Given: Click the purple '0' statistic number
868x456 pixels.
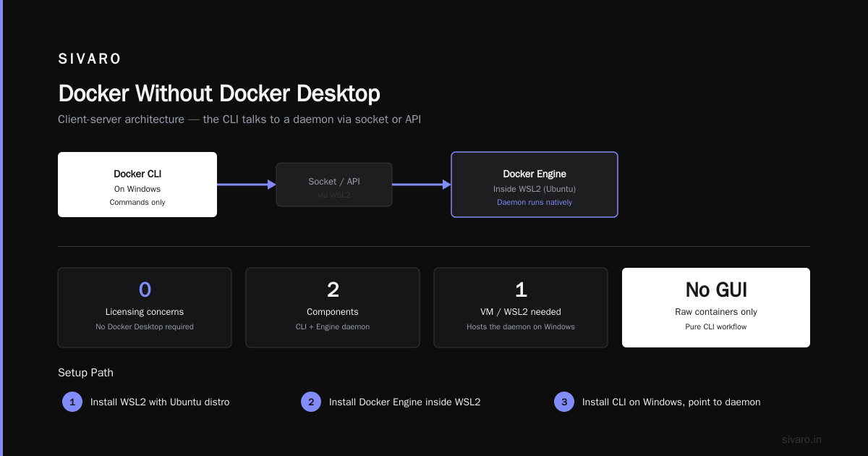Looking at the screenshot, I should 145,290.
